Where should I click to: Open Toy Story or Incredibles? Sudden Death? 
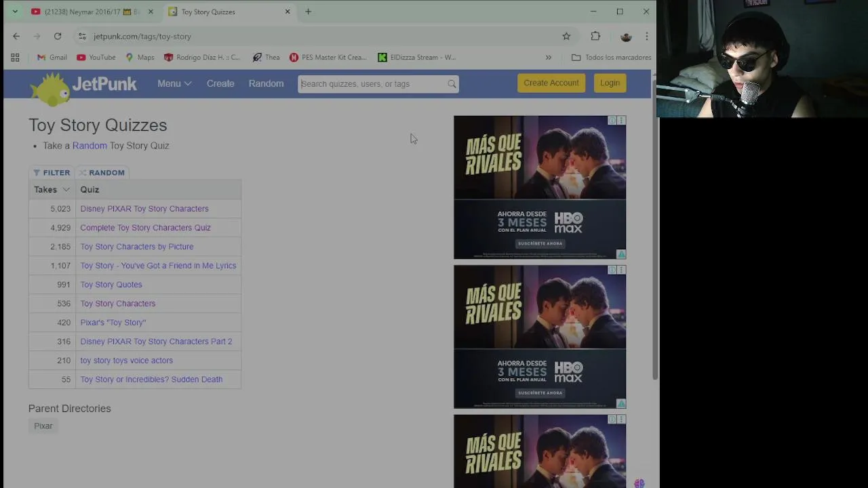coord(151,380)
